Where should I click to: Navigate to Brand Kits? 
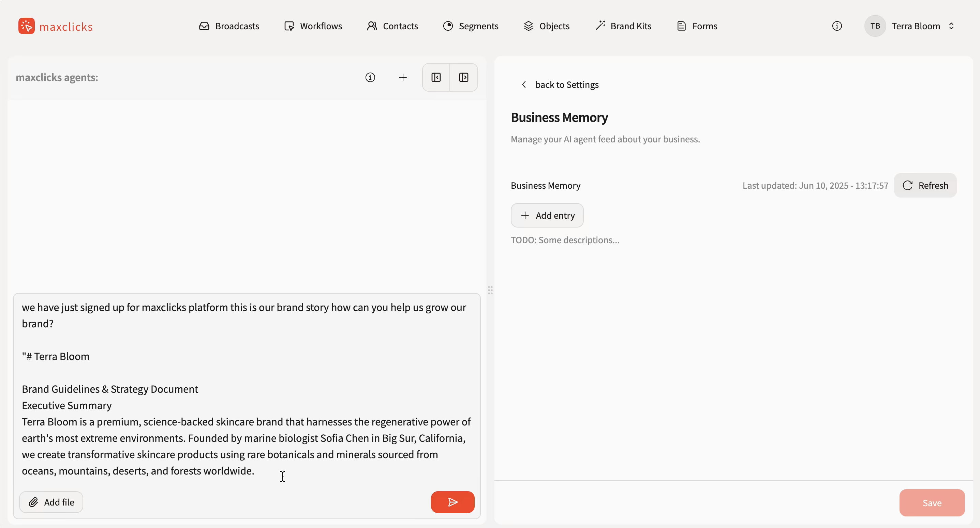623,26
